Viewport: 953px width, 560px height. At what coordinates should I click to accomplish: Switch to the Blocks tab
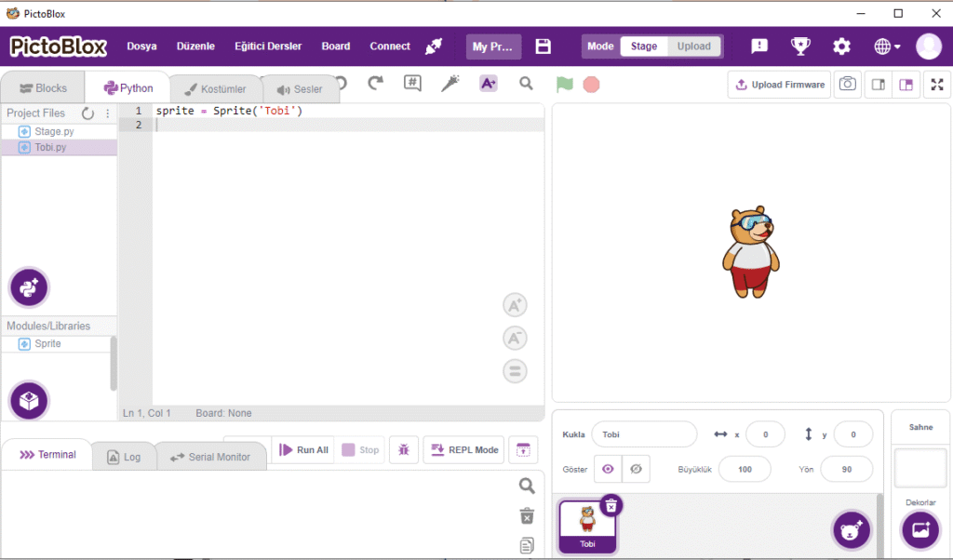point(43,88)
